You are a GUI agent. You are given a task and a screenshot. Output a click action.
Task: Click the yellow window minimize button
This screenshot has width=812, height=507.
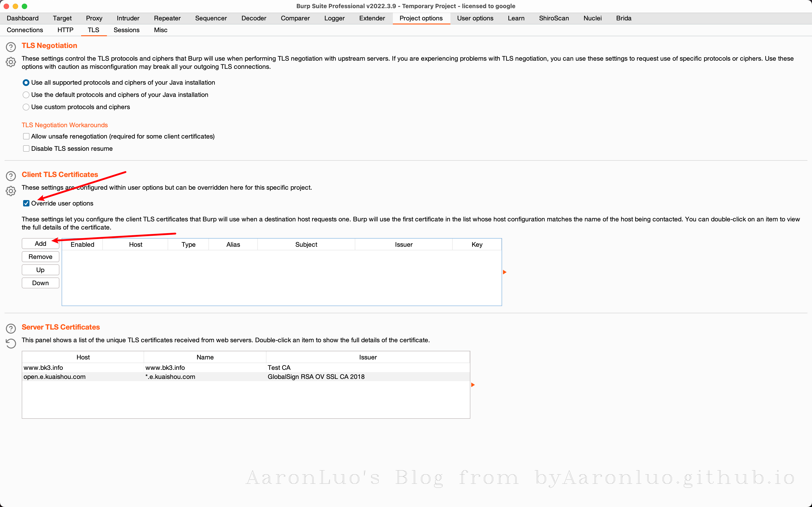[x=15, y=6]
